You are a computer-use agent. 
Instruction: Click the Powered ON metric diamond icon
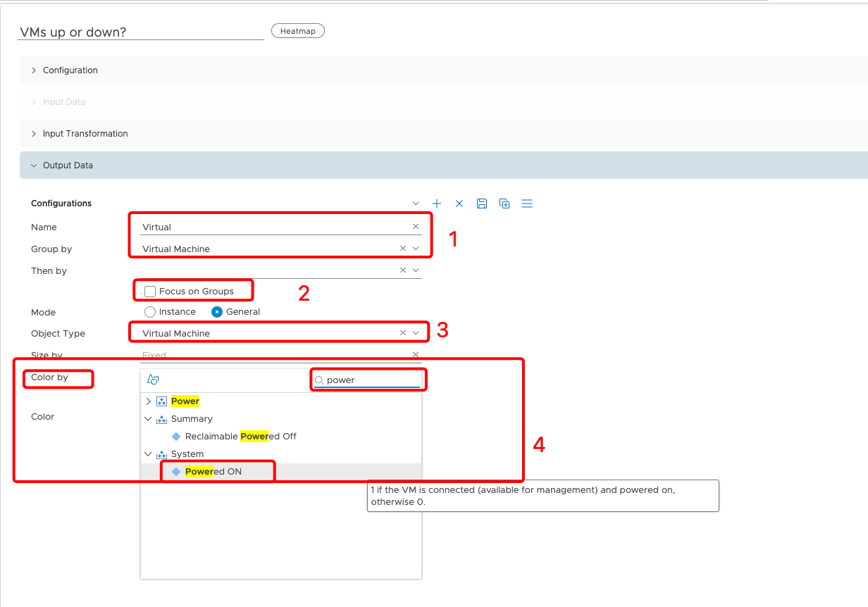click(x=176, y=471)
